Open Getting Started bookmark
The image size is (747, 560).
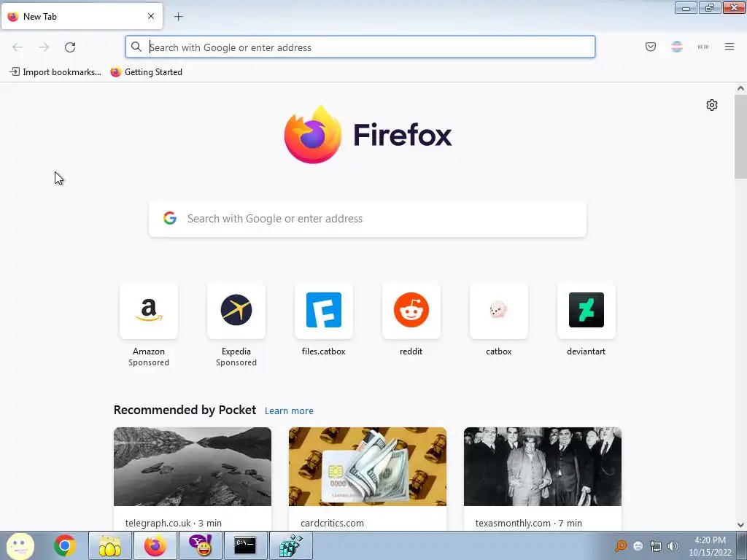tap(146, 72)
